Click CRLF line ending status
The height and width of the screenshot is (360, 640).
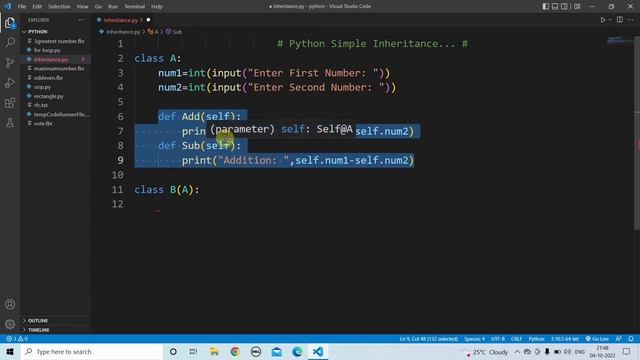[516, 339]
